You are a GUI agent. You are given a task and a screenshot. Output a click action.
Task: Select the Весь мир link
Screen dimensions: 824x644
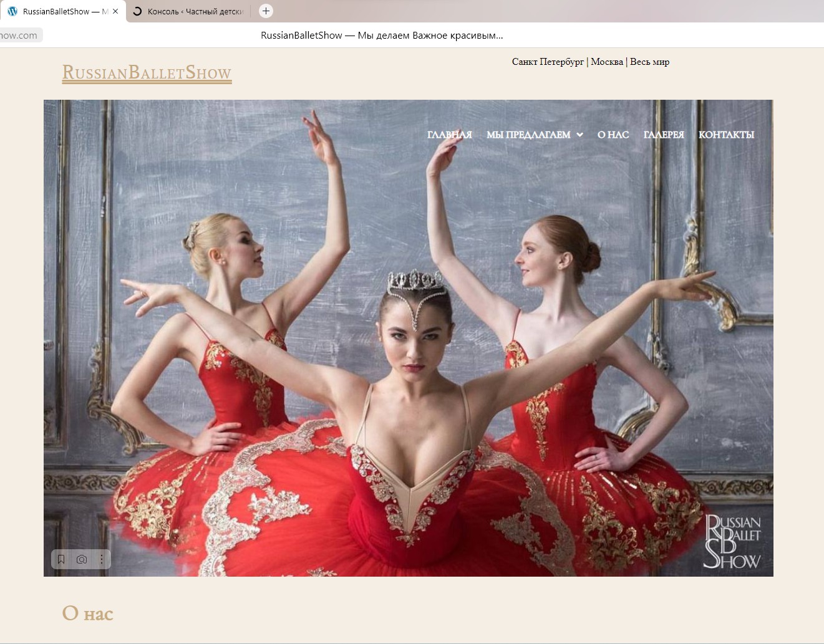(x=649, y=62)
